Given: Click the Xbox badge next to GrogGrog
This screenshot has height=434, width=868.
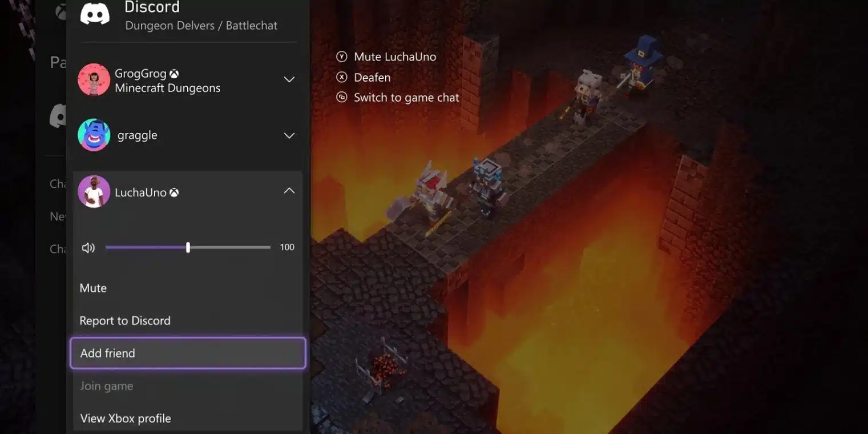Looking at the screenshot, I should coord(174,74).
